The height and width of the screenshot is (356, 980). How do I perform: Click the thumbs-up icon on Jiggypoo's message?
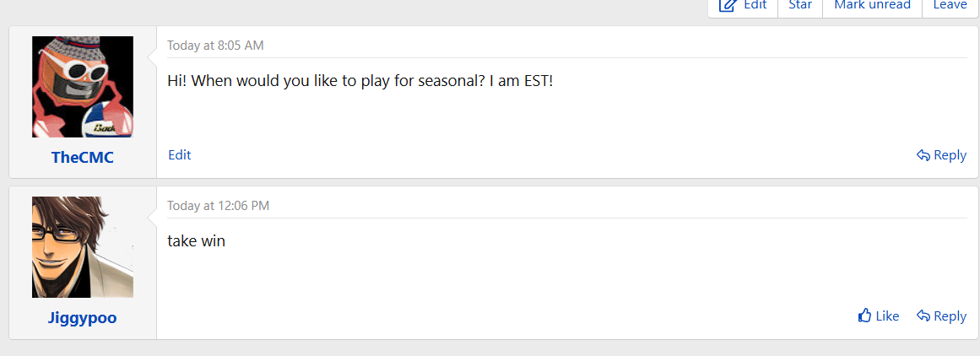tap(864, 316)
